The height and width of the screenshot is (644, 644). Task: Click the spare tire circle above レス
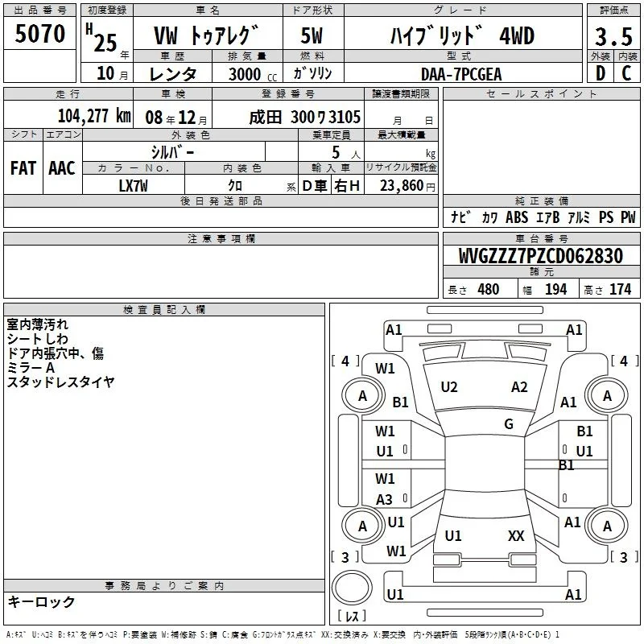[x=352, y=588]
